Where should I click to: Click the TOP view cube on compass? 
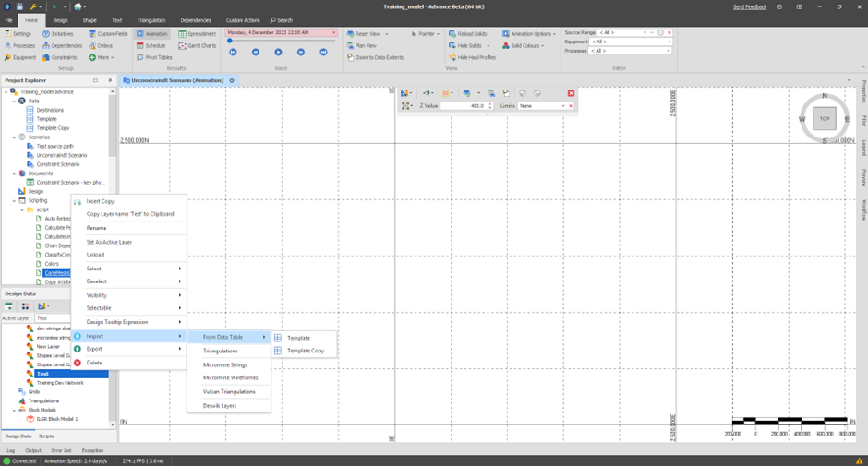pyautogui.click(x=825, y=119)
